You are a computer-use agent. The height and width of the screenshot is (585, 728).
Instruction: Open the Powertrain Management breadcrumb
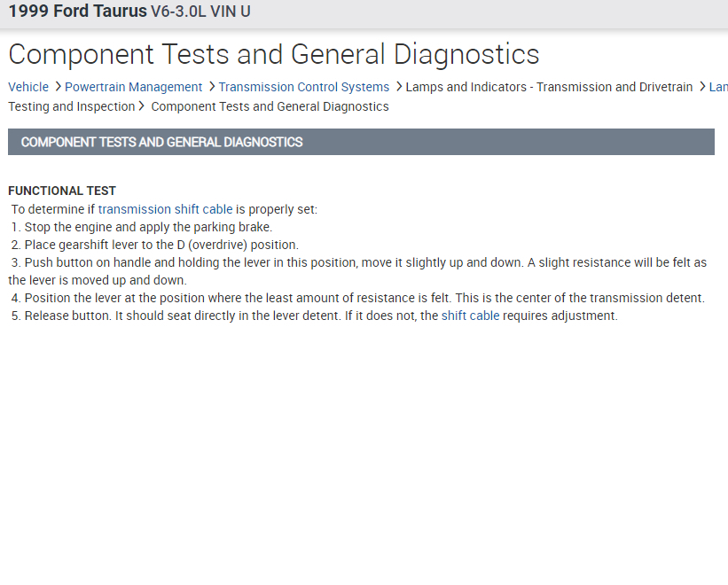(133, 87)
